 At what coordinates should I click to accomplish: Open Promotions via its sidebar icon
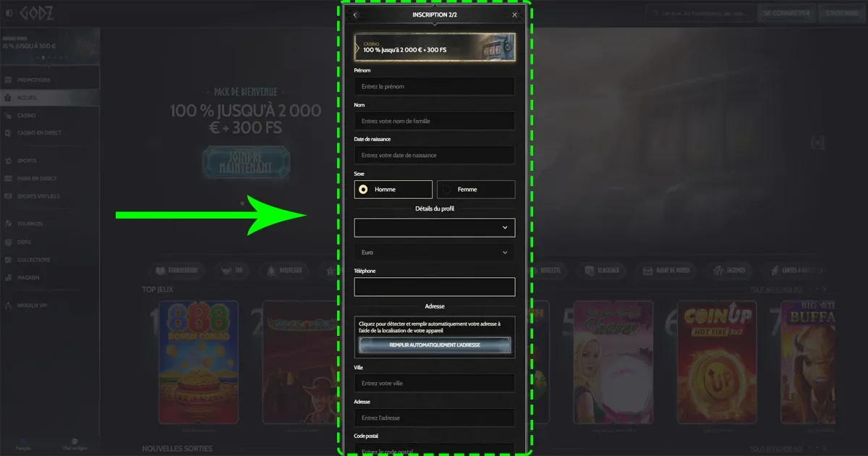coord(8,80)
